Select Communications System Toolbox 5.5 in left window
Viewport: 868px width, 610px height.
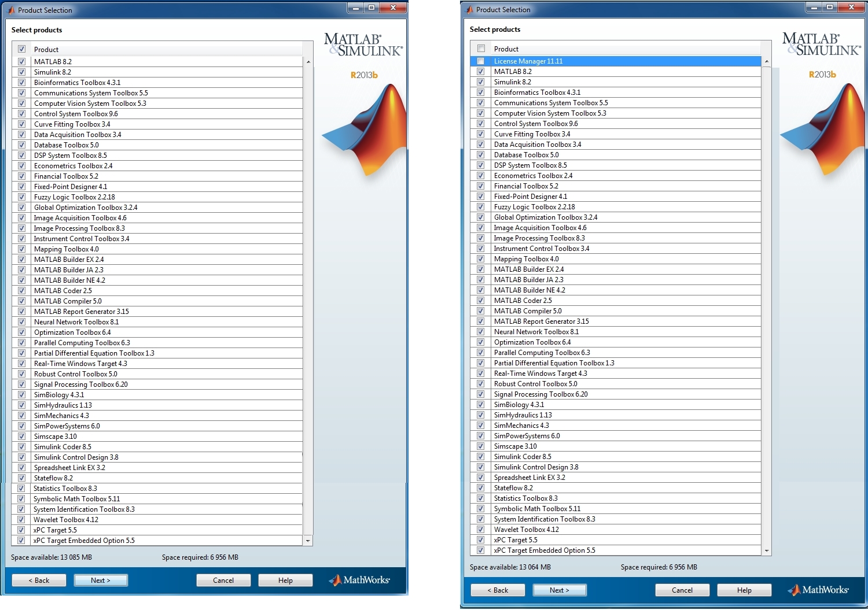pos(157,93)
